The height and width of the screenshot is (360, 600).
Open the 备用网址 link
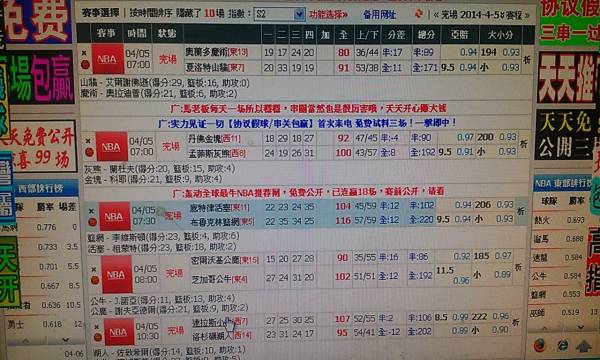coord(379,15)
